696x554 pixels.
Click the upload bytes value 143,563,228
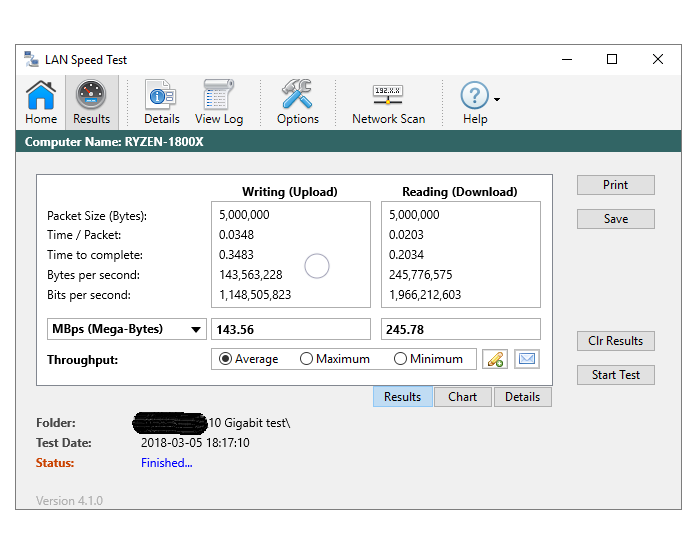pyautogui.click(x=251, y=275)
